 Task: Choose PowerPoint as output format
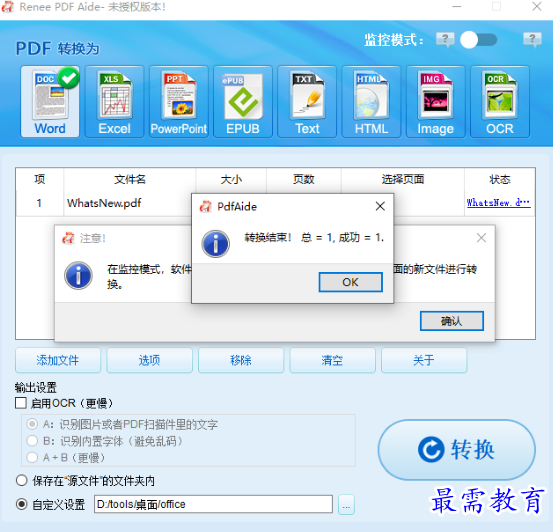tap(179, 102)
